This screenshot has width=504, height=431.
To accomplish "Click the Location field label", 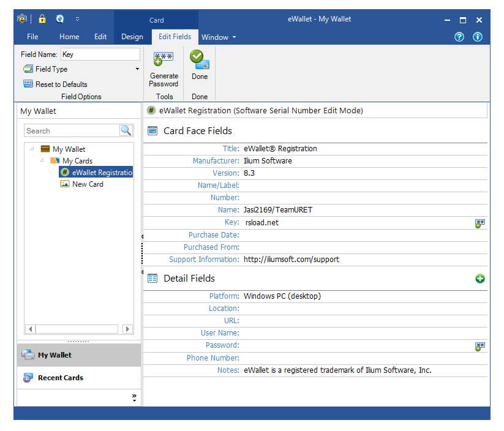I will pos(224,309).
